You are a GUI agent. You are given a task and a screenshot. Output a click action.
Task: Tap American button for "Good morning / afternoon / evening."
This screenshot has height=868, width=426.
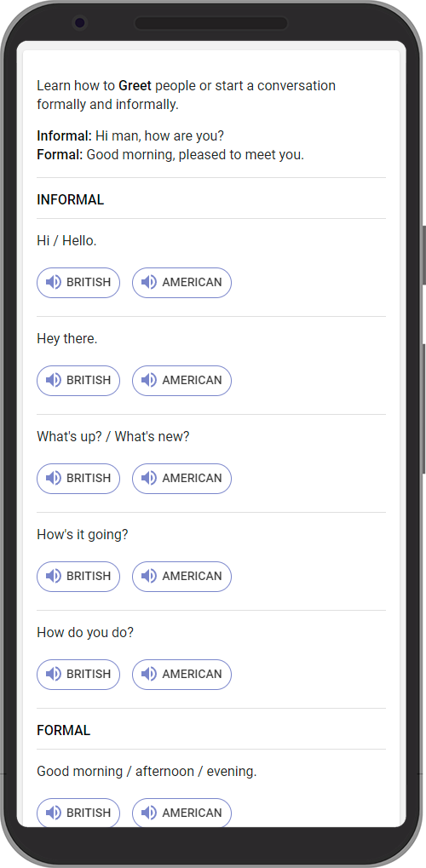pyautogui.click(x=181, y=813)
